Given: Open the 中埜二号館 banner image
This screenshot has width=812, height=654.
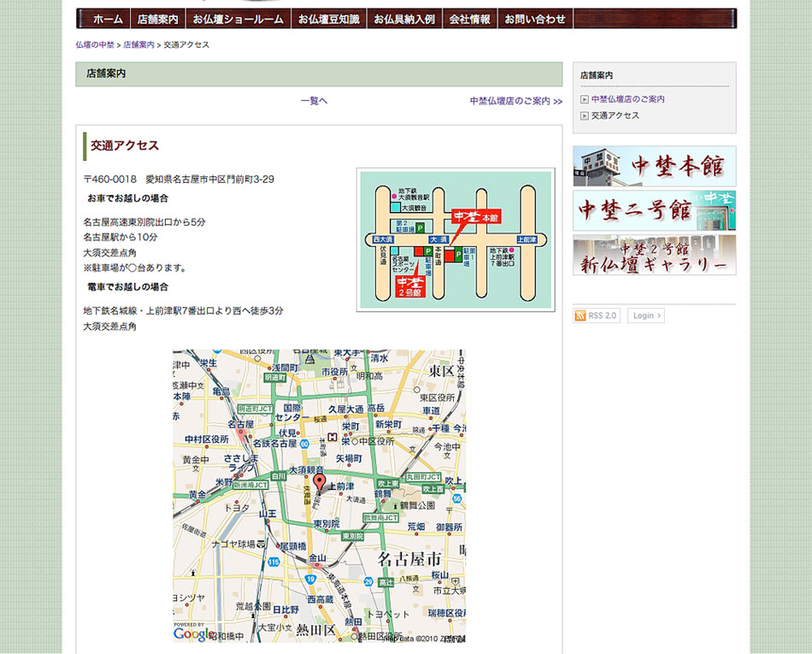Looking at the screenshot, I should point(654,210).
